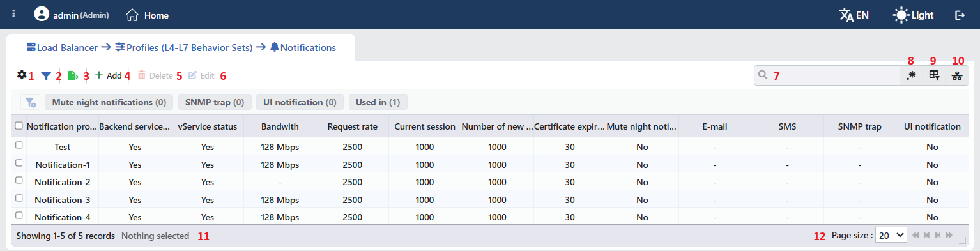Click the Delete button
This screenshot has width=980, height=251.
point(155,75)
